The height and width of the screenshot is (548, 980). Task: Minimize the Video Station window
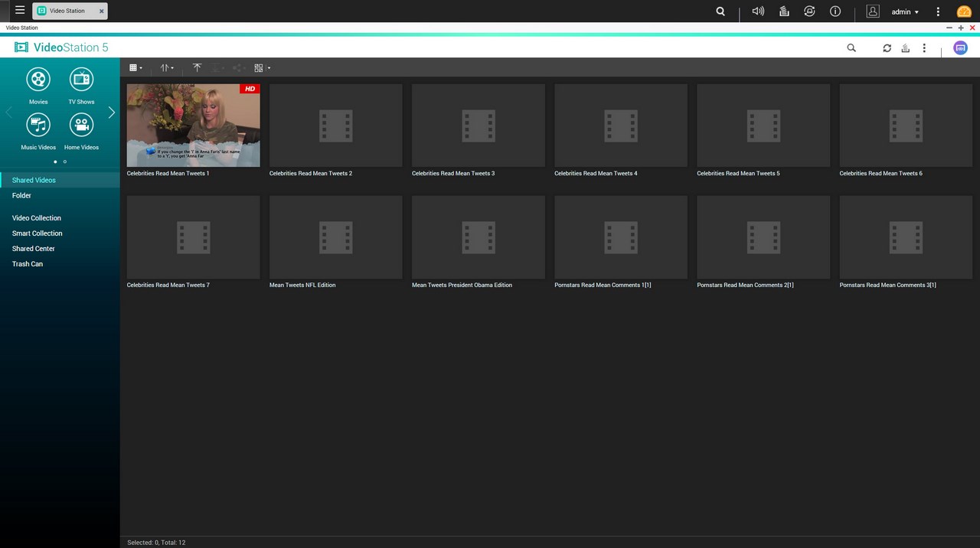click(x=949, y=28)
